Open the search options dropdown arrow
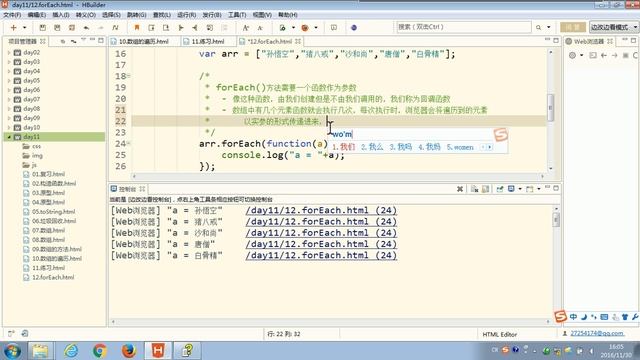 pos(549,27)
